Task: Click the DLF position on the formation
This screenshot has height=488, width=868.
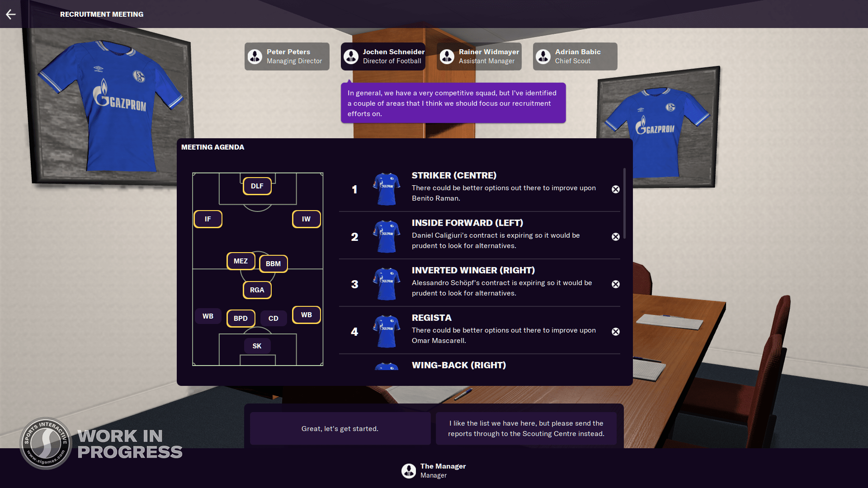Action: [x=257, y=185]
